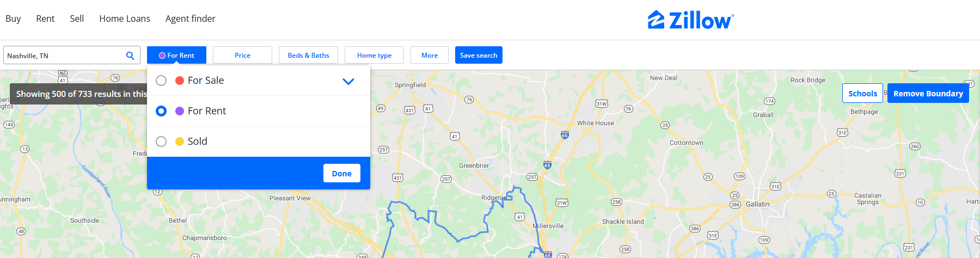Click the Nashville, TN search field
980x258 pixels.
64,56
